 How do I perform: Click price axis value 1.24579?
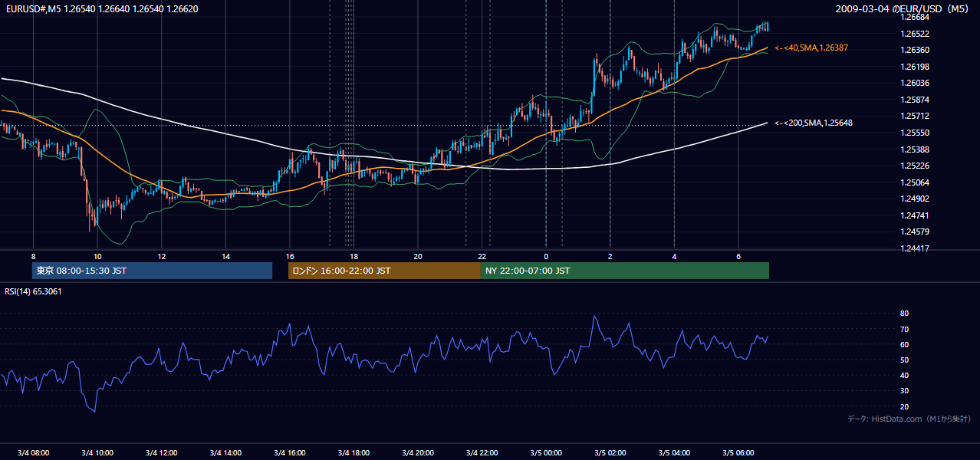coord(915,232)
